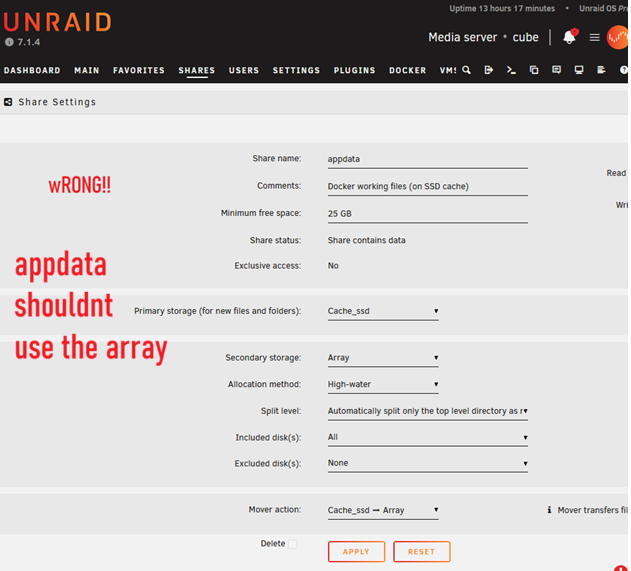
Task: Open the web terminal icon
Action: [511, 70]
